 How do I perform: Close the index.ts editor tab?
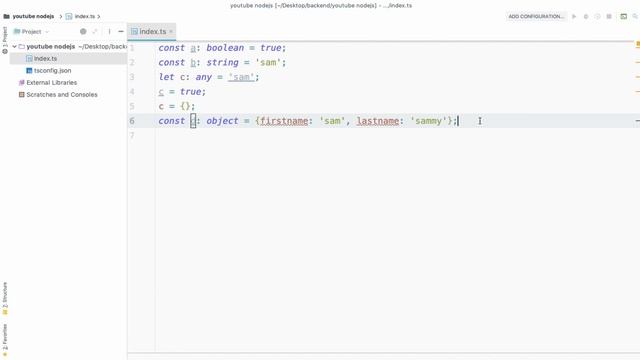coord(171,31)
